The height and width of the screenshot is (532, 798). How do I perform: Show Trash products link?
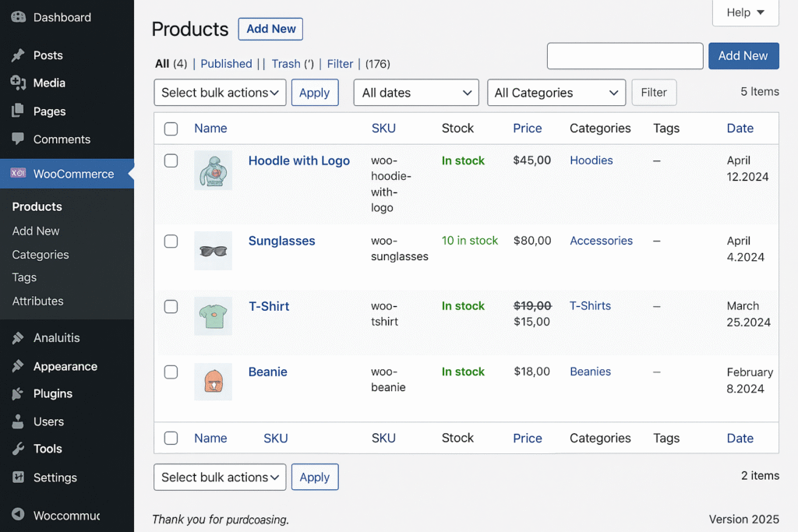[x=285, y=64]
